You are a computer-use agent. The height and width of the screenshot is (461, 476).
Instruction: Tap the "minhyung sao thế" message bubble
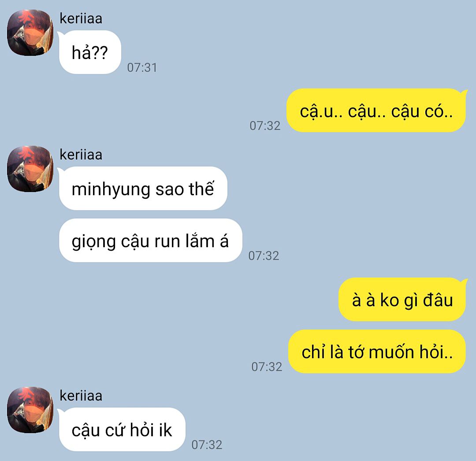(x=143, y=189)
